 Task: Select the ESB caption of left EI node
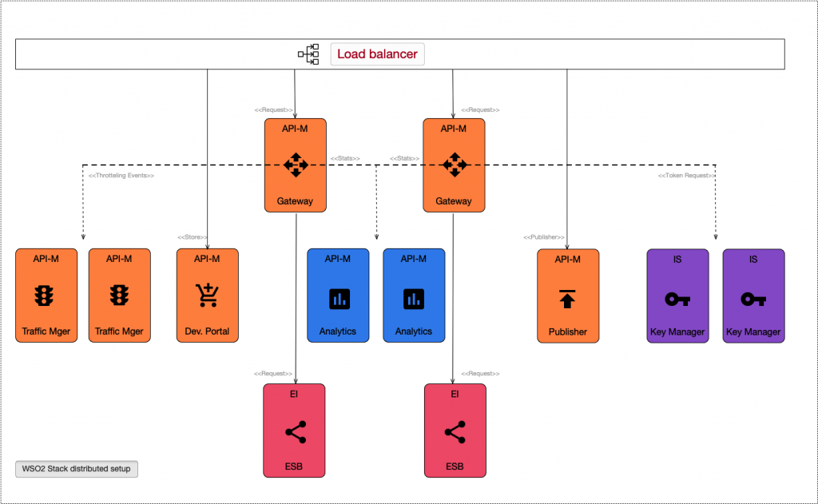tap(294, 466)
